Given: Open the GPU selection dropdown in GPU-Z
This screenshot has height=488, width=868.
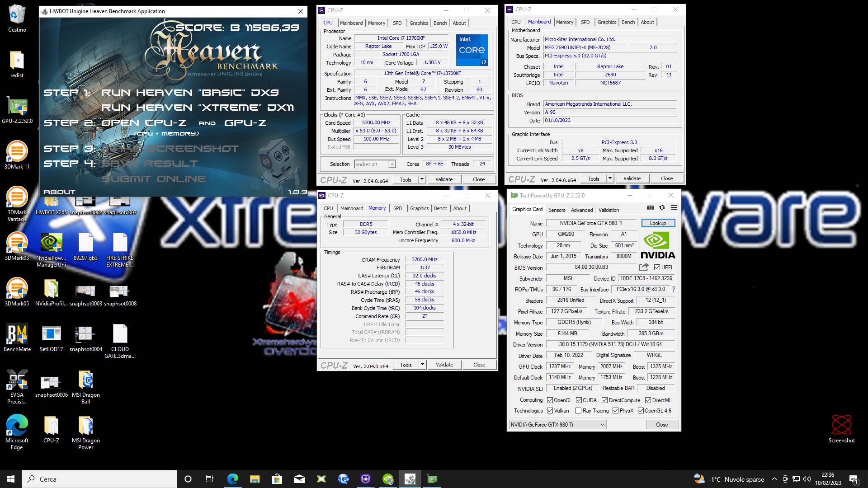Looking at the screenshot, I should [557, 425].
